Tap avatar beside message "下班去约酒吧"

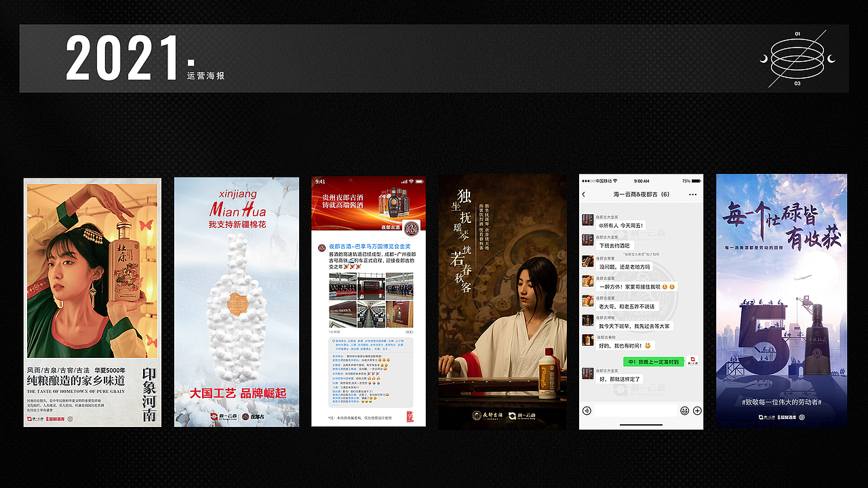click(588, 241)
